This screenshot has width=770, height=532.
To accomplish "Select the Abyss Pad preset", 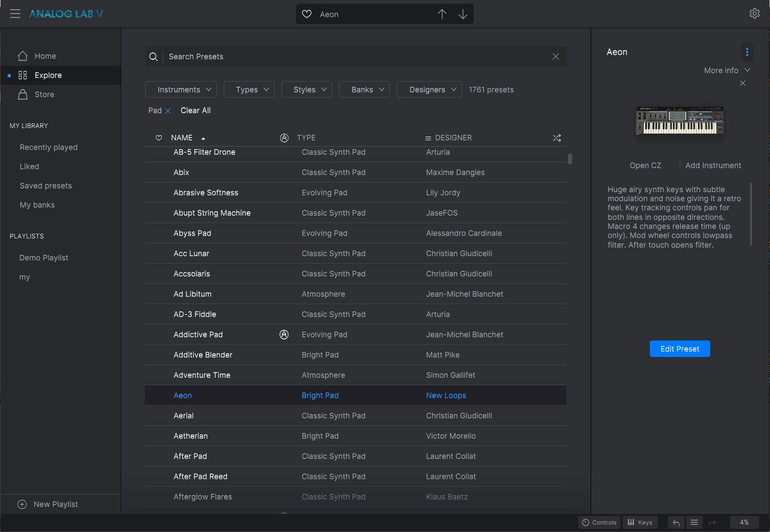I will pos(356,233).
